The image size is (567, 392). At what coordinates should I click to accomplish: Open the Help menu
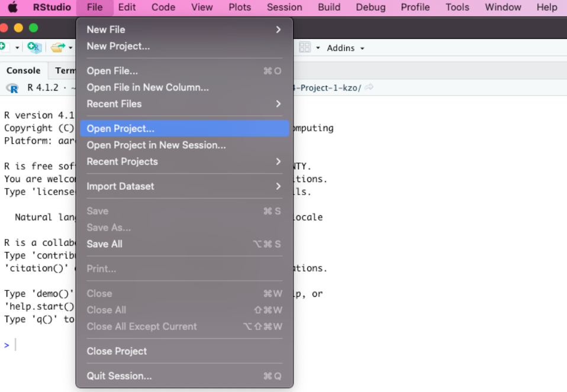[547, 7]
